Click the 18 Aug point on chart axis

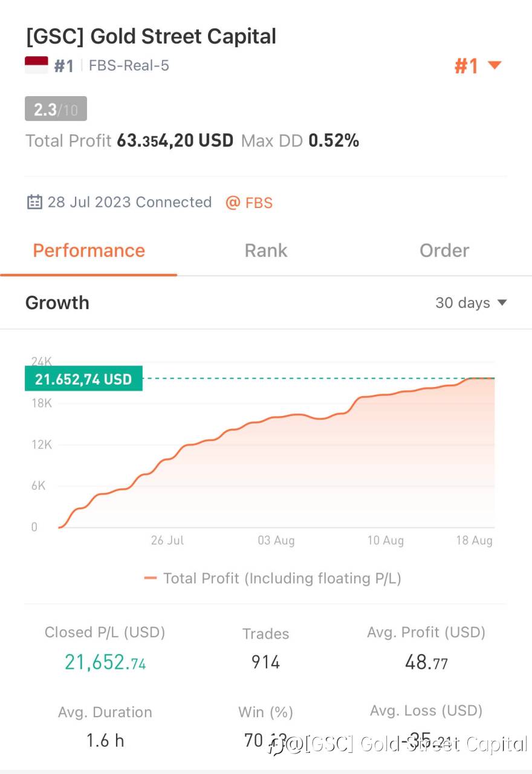(x=474, y=540)
